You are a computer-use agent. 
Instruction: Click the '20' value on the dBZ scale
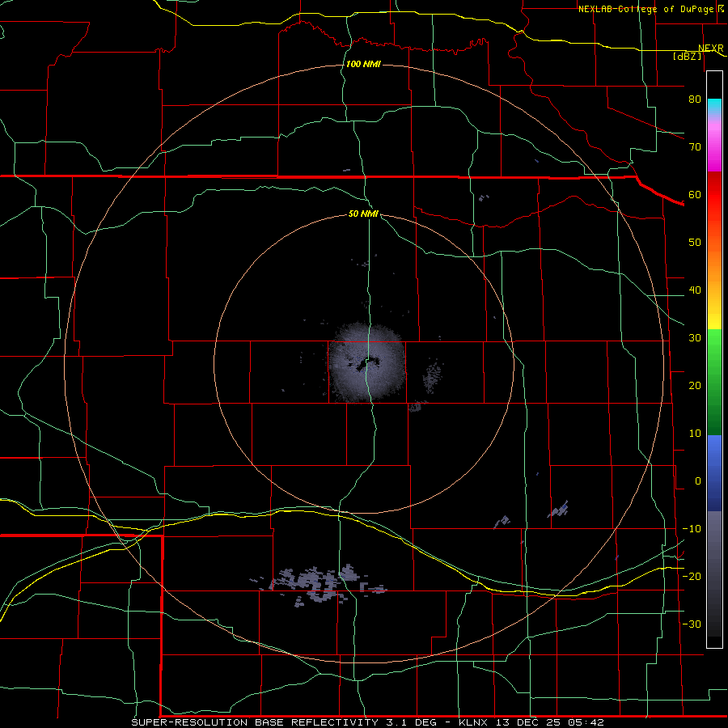695,385
